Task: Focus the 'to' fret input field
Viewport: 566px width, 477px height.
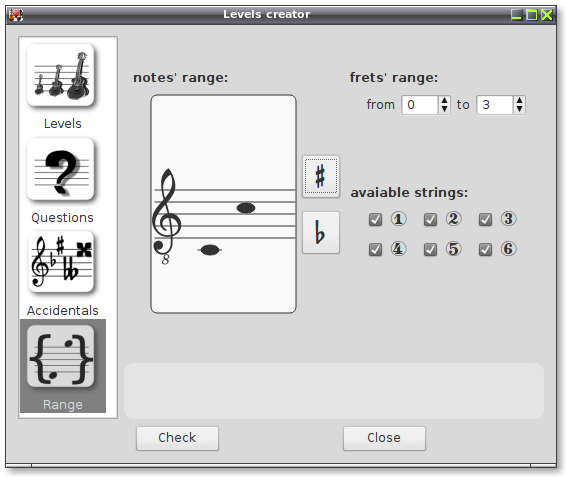Action: [495, 105]
